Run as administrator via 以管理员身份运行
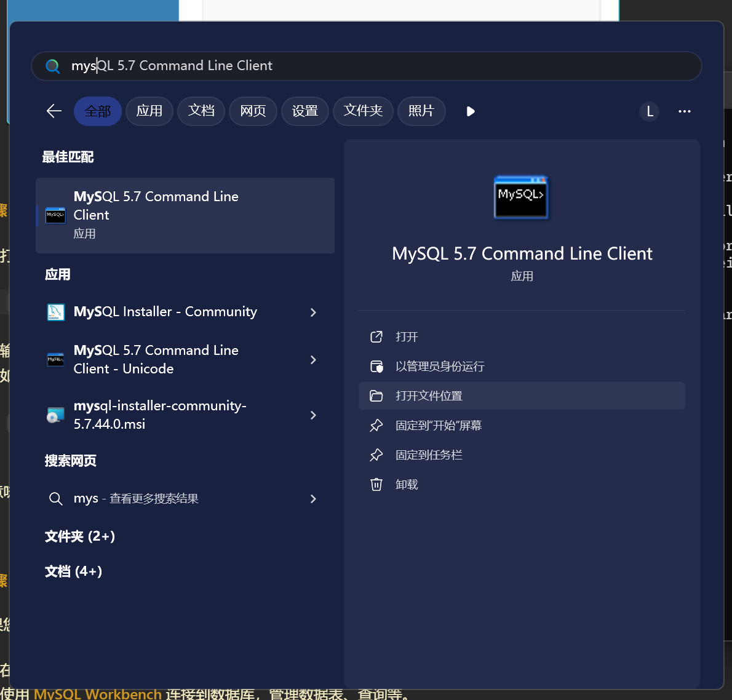This screenshot has width=732, height=700. tap(439, 367)
